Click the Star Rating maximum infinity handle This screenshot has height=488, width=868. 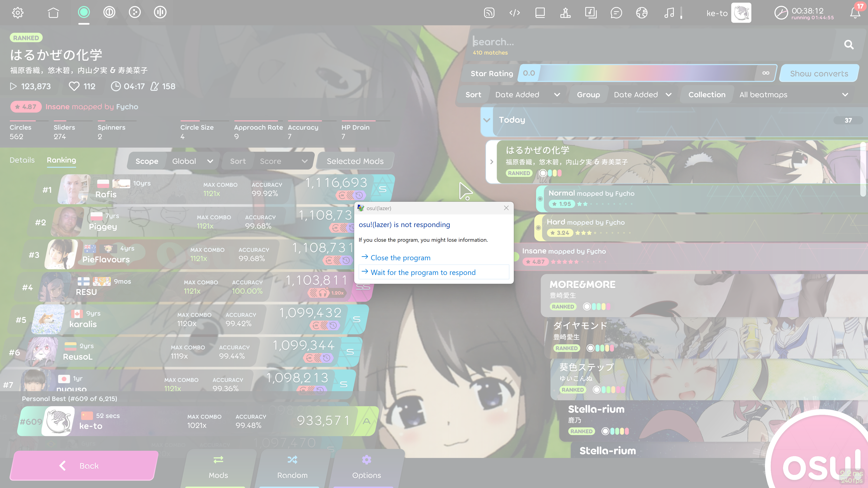tap(766, 73)
